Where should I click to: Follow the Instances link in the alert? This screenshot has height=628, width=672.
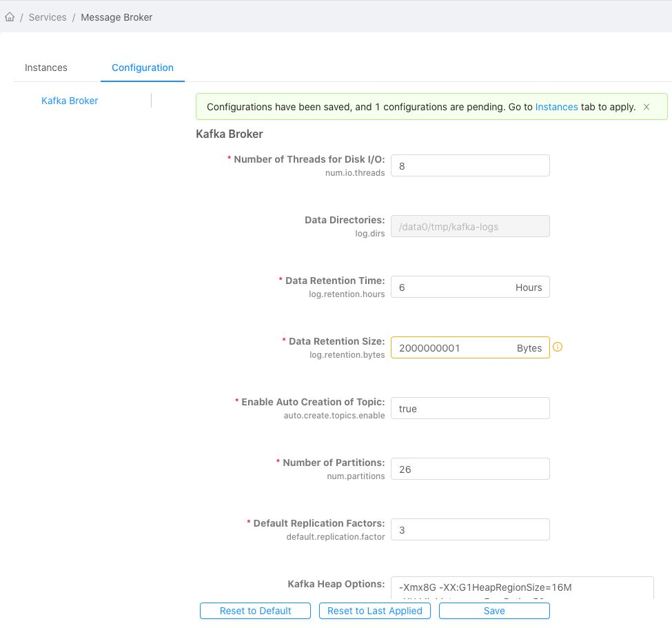coord(556,107)
